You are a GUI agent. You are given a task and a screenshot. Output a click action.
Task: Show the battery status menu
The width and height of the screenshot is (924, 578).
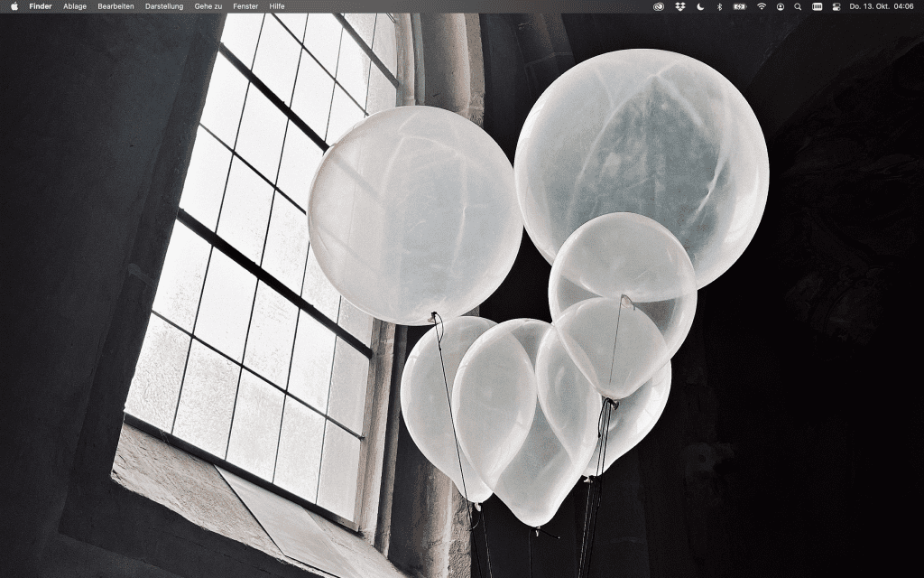(x=740, y=6)
